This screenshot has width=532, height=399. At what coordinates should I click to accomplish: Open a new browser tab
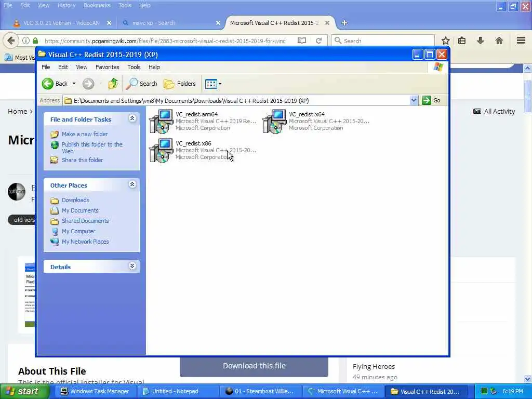point(344,23)
